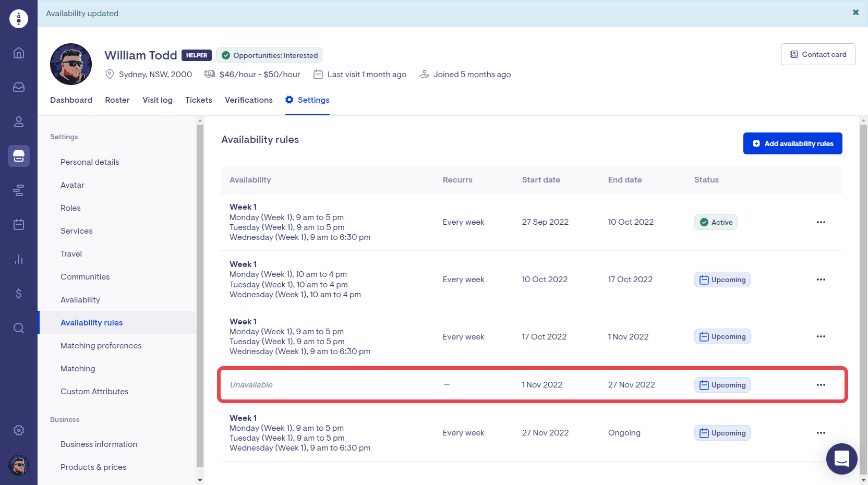
Task: Open the gear icon in left sidebar
Action: click(x=19, y=430)
